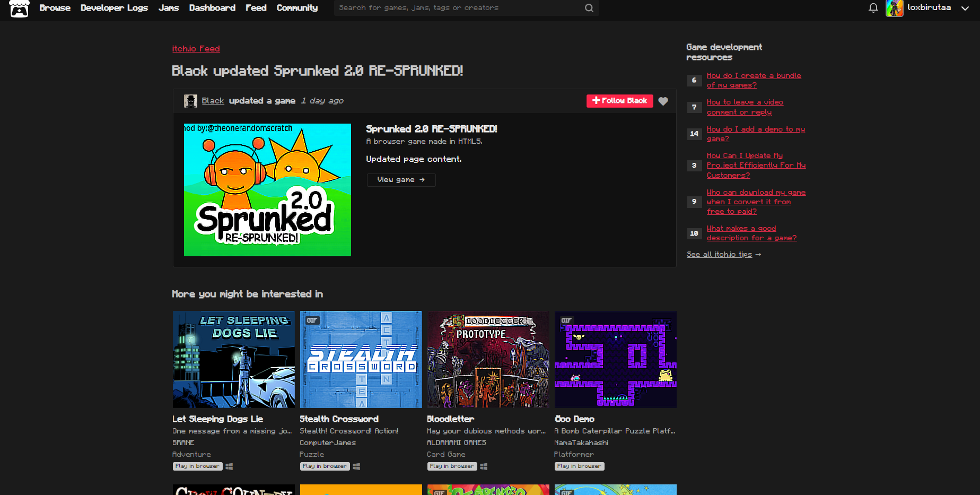Click the search magnifier icon
The height and width of the screenshot is (495, 980).
coord(589,8)
